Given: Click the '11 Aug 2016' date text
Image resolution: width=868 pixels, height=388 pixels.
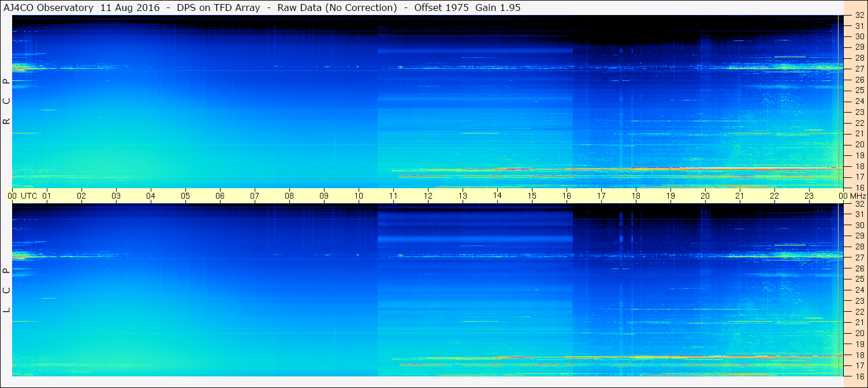Looking at the screenshot, I should click(130, 8).
